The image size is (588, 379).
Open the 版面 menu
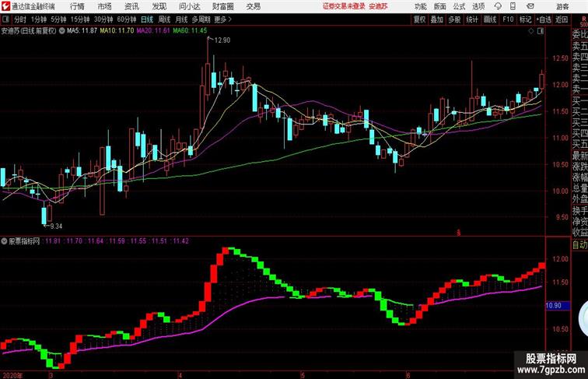click(x=440, y=6)
